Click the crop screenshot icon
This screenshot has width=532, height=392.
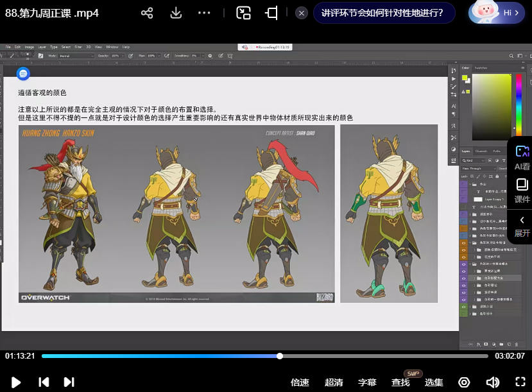pyautogui.click(x=271, y=13)
